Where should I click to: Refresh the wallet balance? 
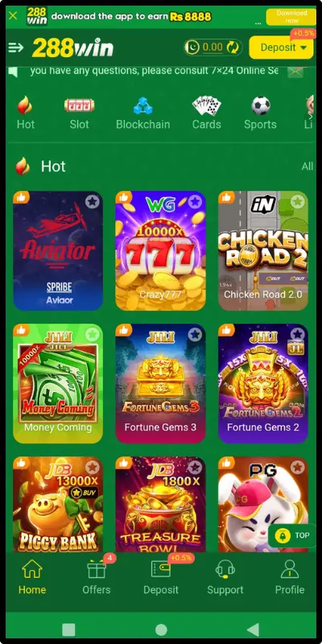point(232,47)
